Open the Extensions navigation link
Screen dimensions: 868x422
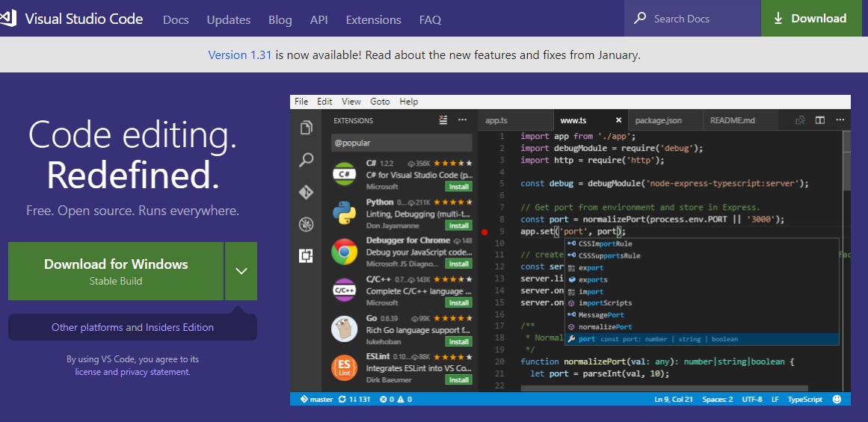coord(374,20)
